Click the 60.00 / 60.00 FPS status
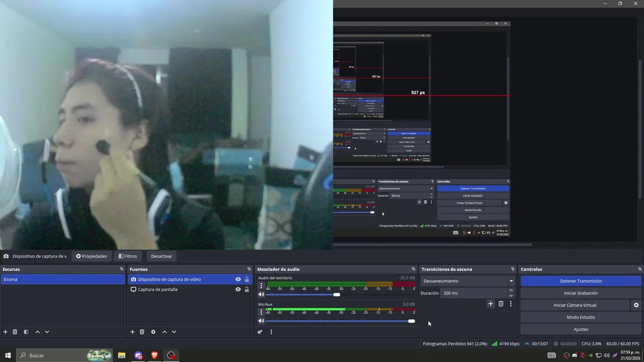Image resolution: width=644 pixels, height=362 pixels. tap(623, 344)
